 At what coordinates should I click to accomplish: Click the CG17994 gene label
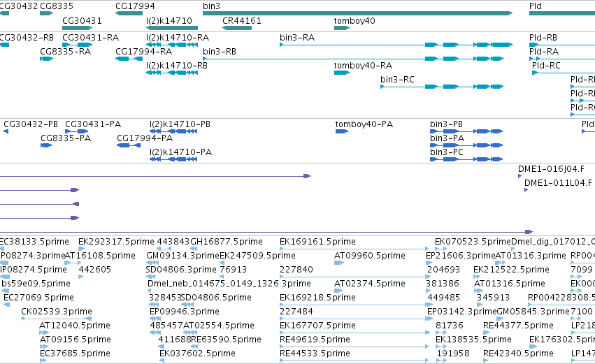[x=135, y=6]
